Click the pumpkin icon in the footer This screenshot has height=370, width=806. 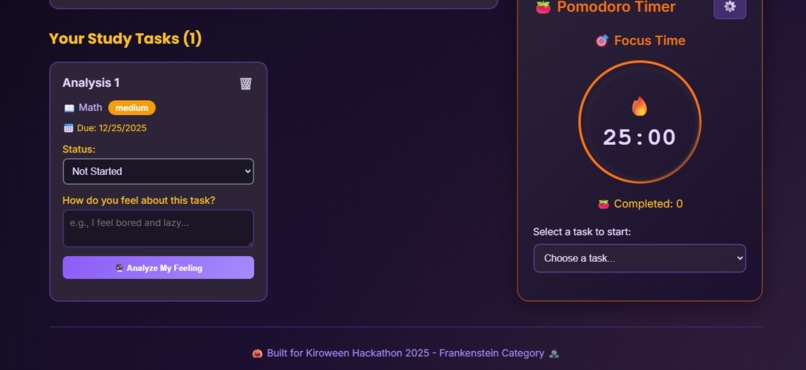(x=257, y=353)
